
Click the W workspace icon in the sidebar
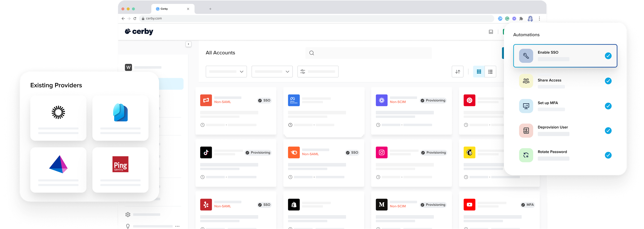point(128,67)
